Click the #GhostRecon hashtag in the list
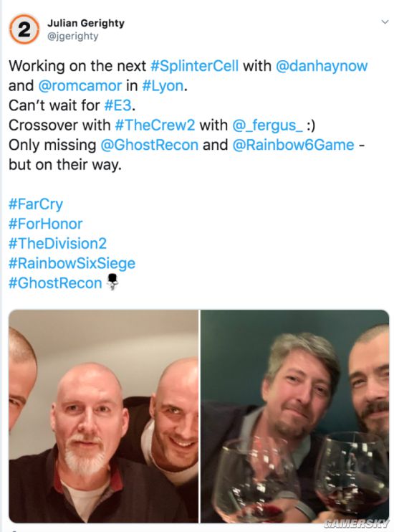This screenshot has height=532, width=394. pyautogui.click(x=55, y=283)
